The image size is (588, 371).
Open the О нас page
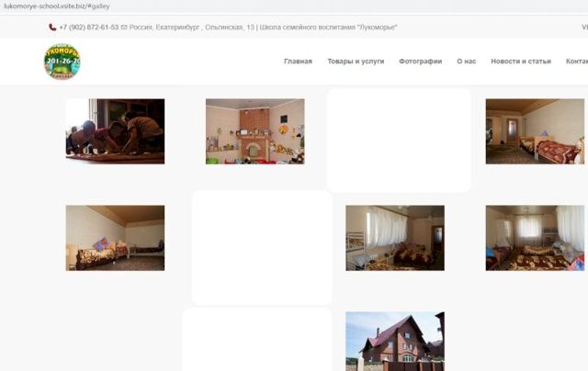pyautogui.click(x=466, y=62)
